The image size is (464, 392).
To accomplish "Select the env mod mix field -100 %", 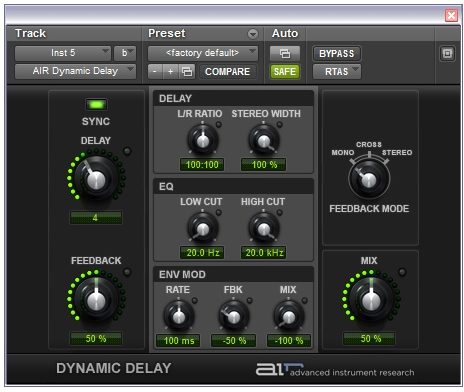I will tap(289, 341).
